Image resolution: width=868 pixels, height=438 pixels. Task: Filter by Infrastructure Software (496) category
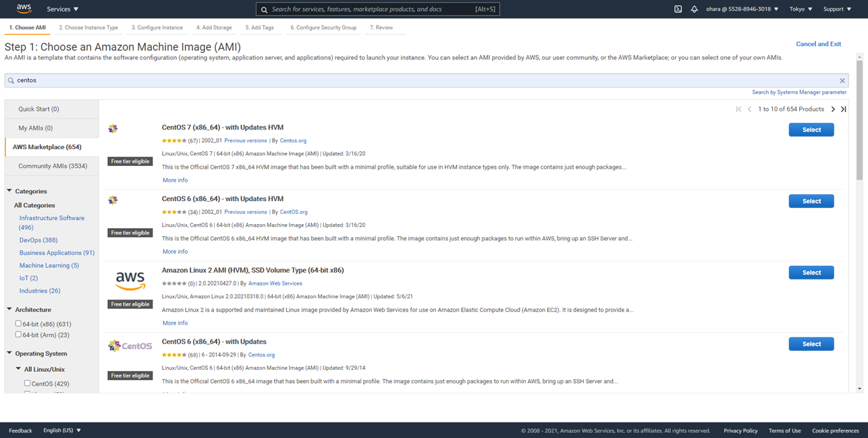tap(52, 223)
